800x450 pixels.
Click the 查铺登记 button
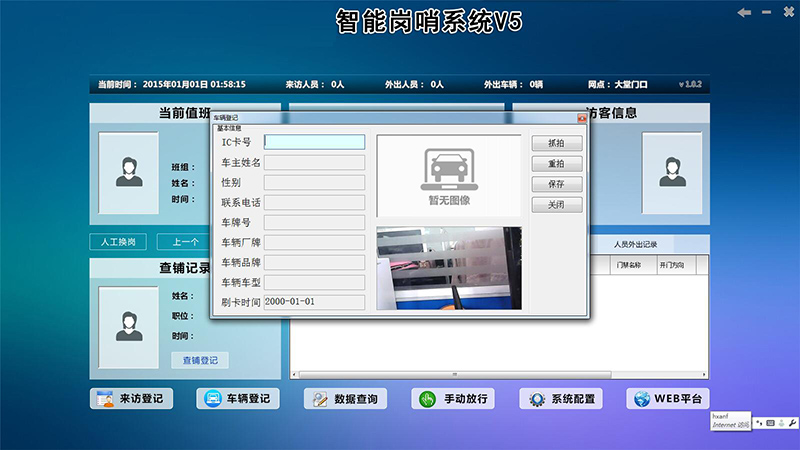pyautogui.click(x=199, y=360)
